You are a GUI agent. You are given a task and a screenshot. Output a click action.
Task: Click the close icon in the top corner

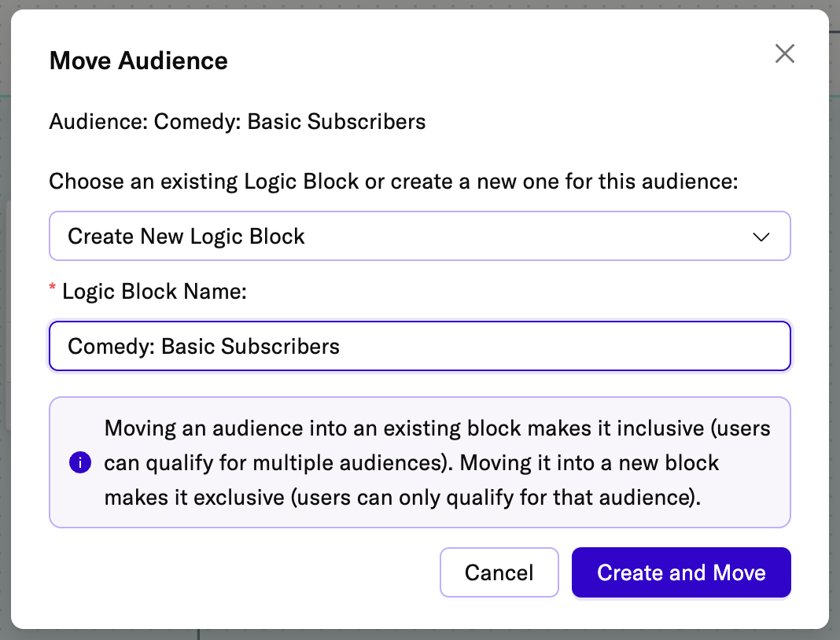[x=784, y=53]
